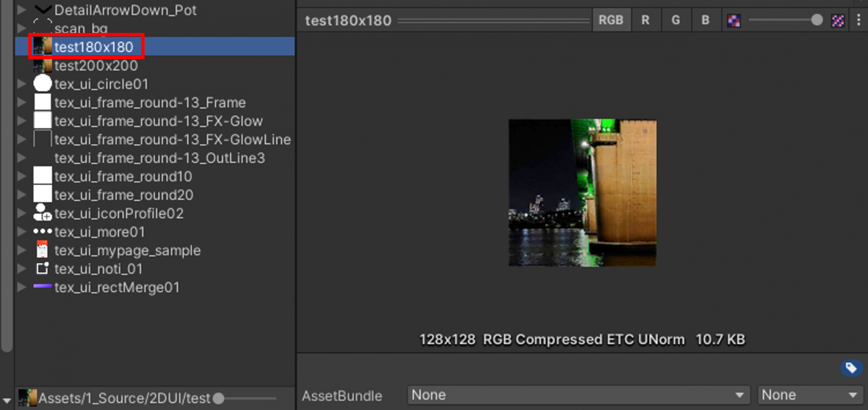Click the tex_ui_more01 three-dots icon

(42, 231)
